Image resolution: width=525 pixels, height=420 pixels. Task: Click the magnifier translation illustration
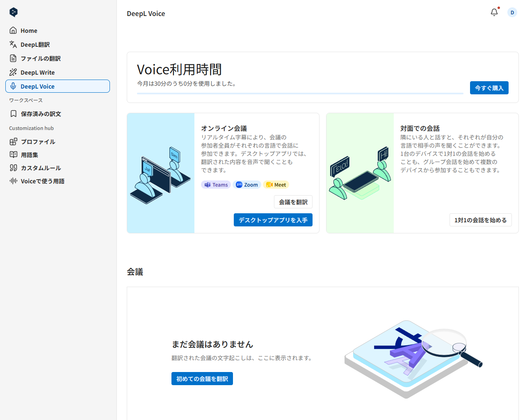(413, 359)
